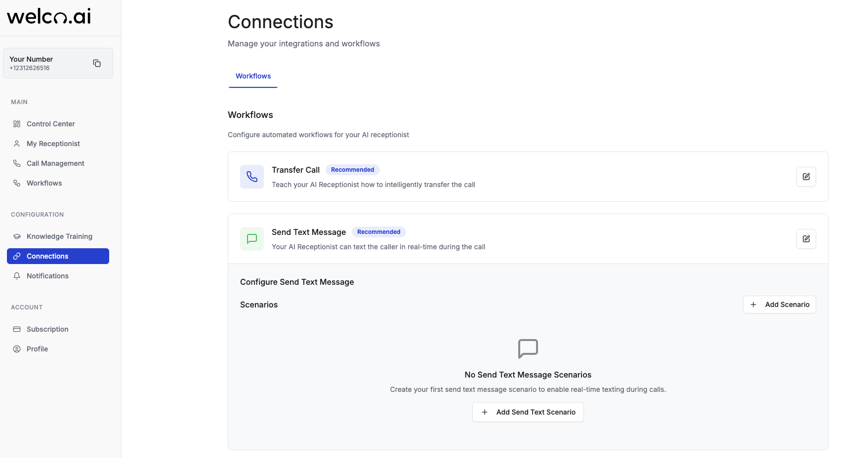The image size is (868, 458).
Task: Edit the Send Text Message workflow
Action: point(806,239)
